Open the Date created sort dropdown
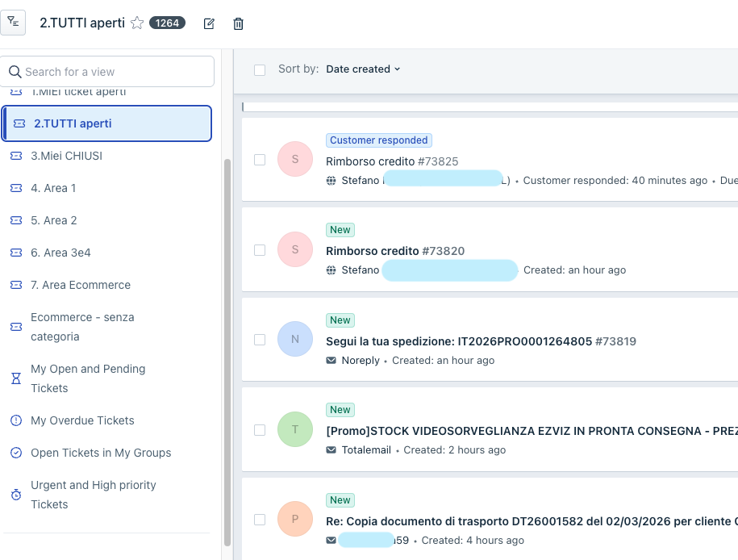 [x=362, y=69]
